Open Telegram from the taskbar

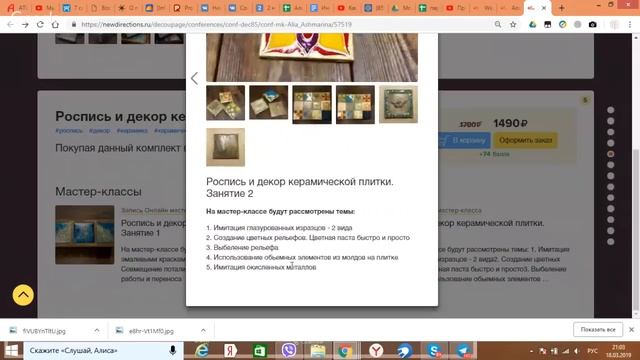click(463, 351)
